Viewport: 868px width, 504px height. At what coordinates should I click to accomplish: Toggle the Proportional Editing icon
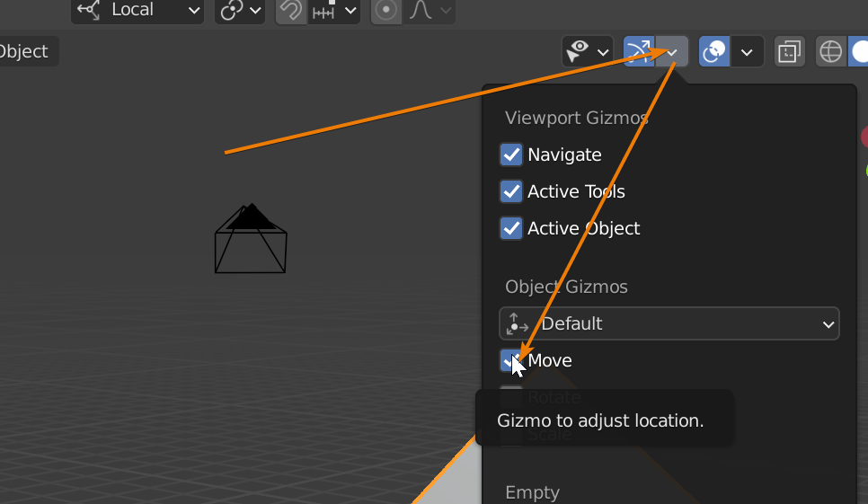(386, 11)
